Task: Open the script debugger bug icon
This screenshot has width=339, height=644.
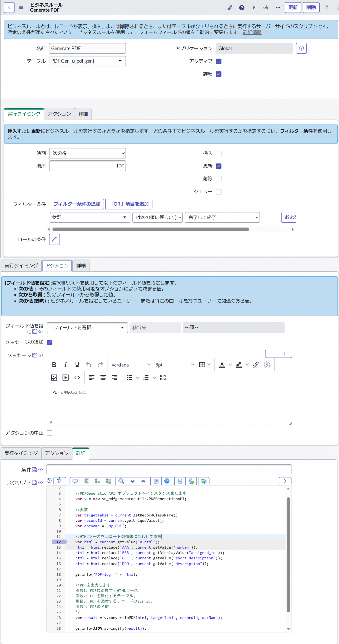Action: 204,481
